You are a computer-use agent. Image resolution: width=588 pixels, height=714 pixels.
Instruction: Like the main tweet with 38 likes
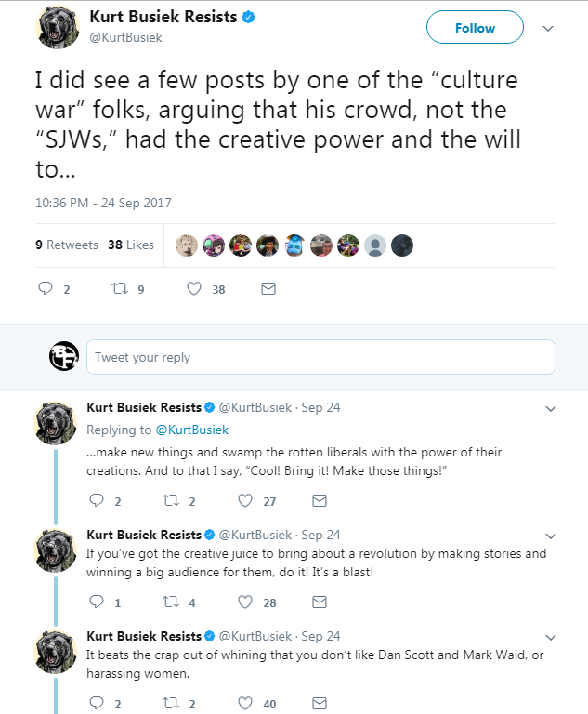pos(194,289)
